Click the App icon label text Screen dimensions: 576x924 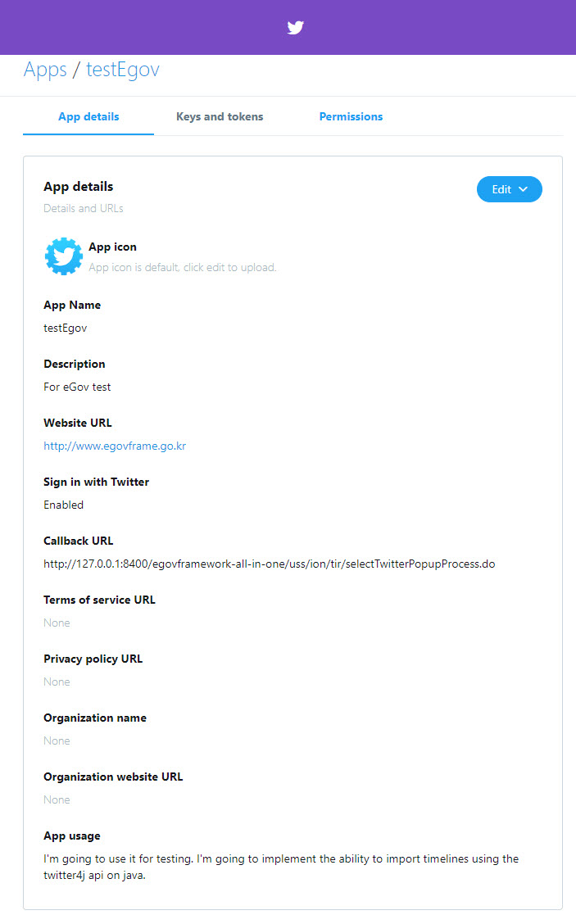pyautogui.click(x=112, y=247)
